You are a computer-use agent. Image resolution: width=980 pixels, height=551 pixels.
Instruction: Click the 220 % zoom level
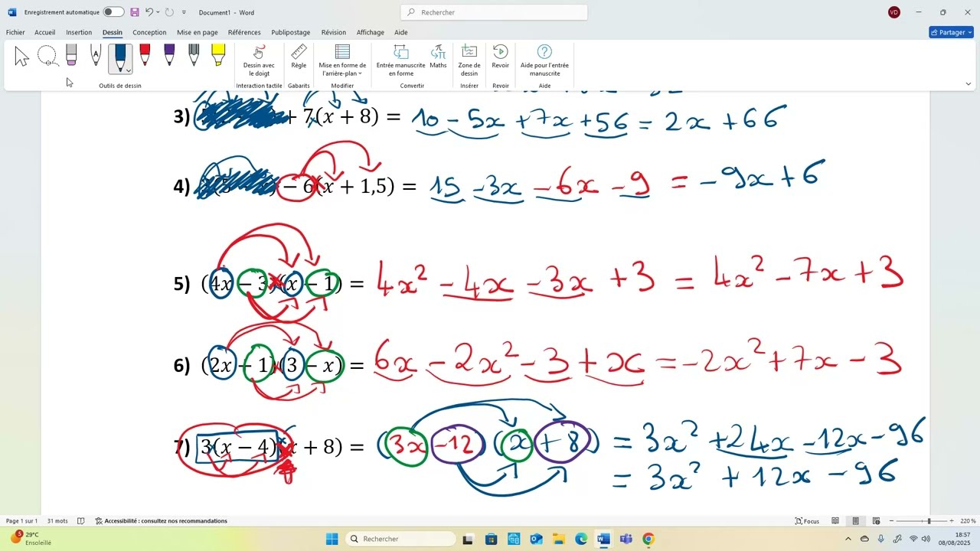pyautogui.click(x=968, y=521)
